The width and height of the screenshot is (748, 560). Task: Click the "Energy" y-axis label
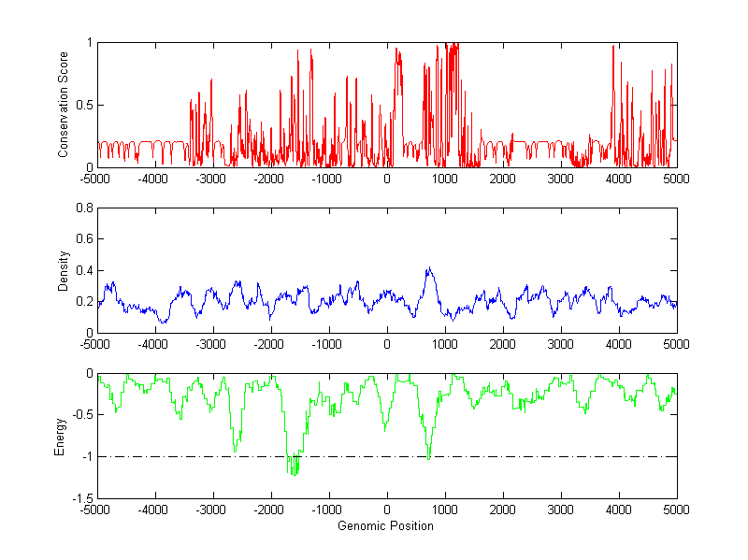[x=61, y=436]
